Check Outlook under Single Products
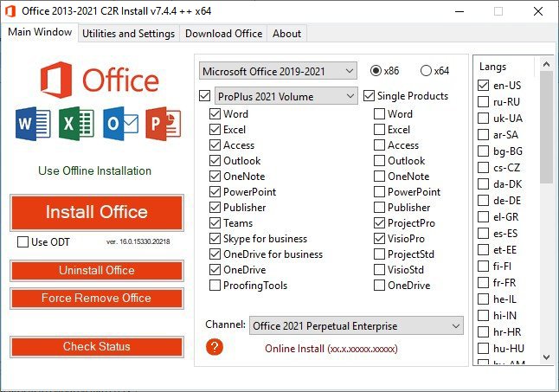Viewport: 559px width, 392px height. pyautogui.click(x=379, y=160)
